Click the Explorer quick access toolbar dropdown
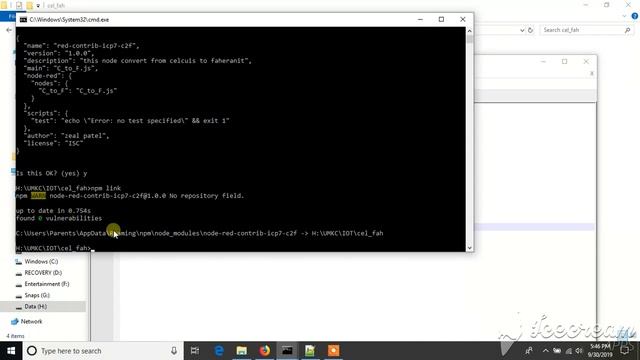 [x=38, y=6]
